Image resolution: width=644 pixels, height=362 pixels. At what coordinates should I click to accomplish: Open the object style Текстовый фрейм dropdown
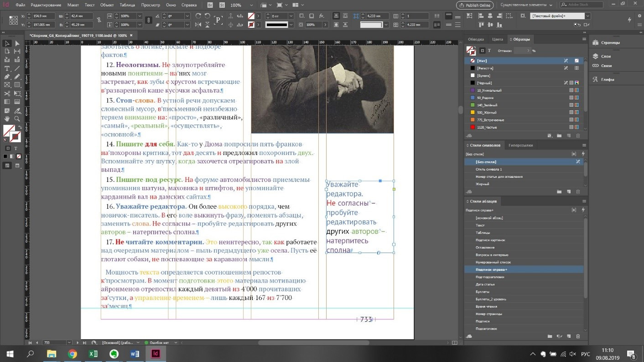(587, 16)
